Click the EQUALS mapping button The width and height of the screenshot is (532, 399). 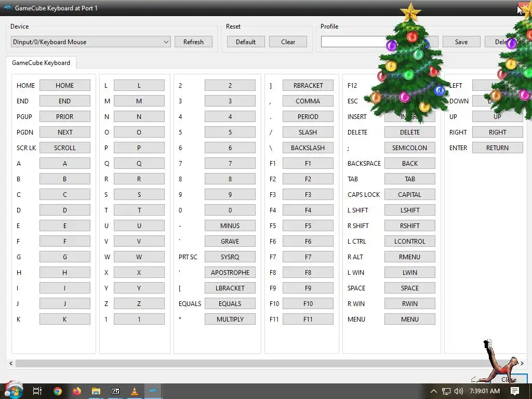pyautogui.click(x=230, y=303)
